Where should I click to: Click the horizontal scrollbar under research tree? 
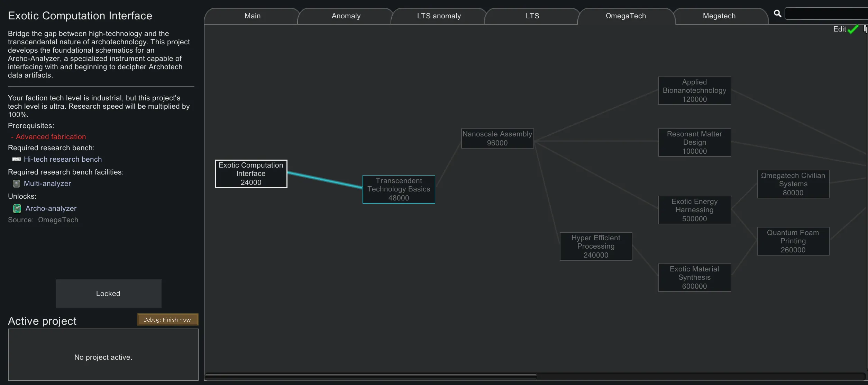tap(370, 376)
